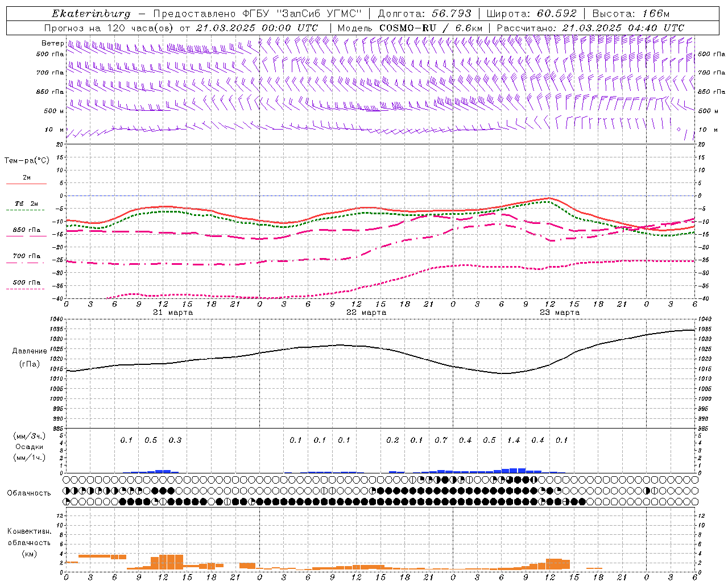Image resolution: width=728 pixels, height=582 pixels.
Task: Select the 1.4 precipitation value
Action: 514,440
